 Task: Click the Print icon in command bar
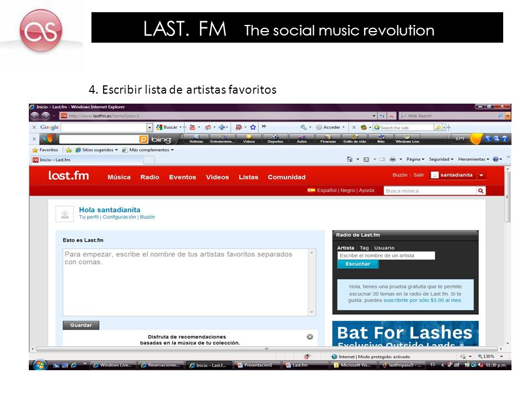(x=392, y=159)
